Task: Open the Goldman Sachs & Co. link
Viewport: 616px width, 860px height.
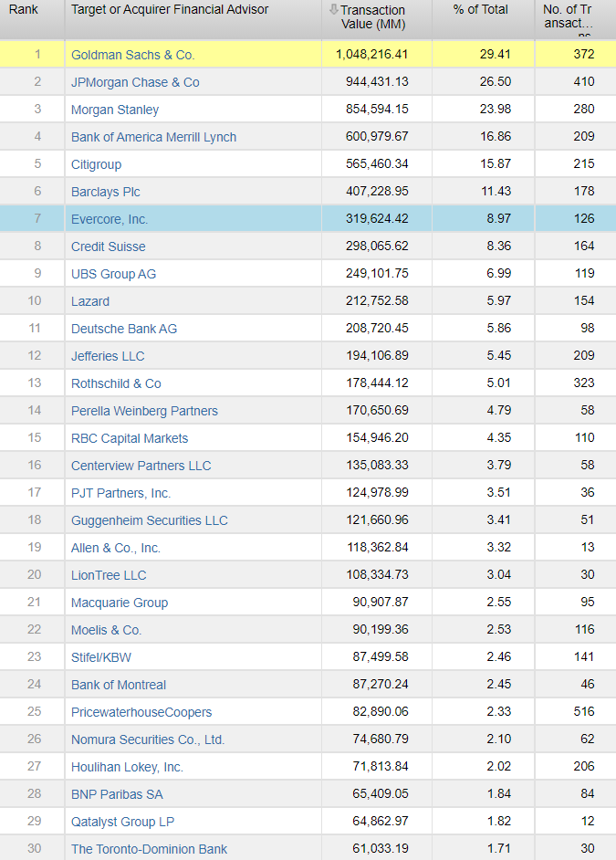Action: tap(133, 55)
